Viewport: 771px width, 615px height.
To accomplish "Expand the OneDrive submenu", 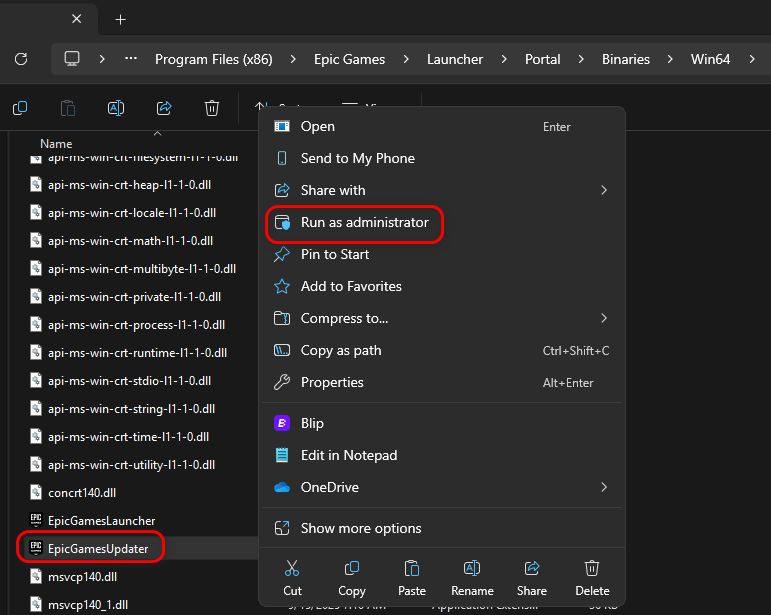I will (603, 487).
